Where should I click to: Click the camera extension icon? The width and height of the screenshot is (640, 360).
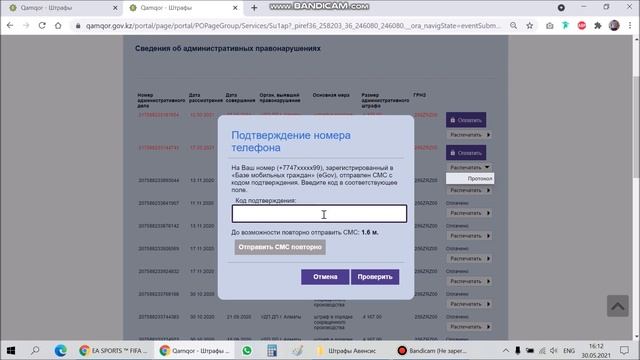coord(549,26)
